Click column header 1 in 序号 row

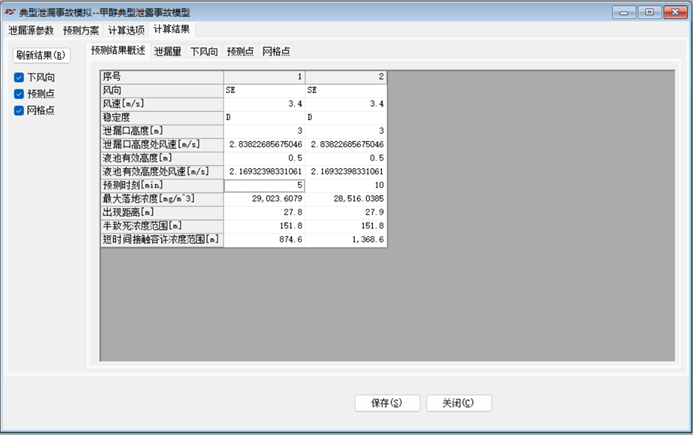[x=264, y=77]
